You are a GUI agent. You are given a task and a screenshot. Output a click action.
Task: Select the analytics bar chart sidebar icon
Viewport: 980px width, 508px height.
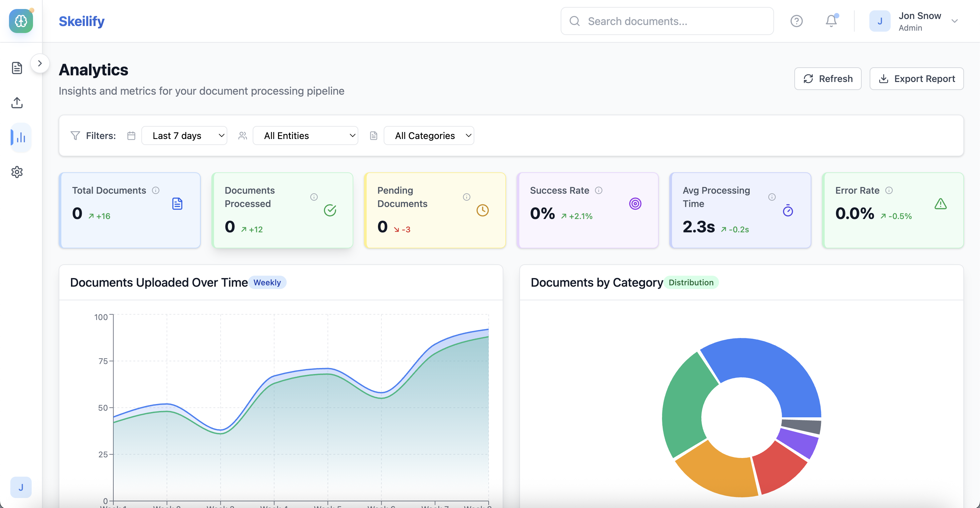coord(21,137)
